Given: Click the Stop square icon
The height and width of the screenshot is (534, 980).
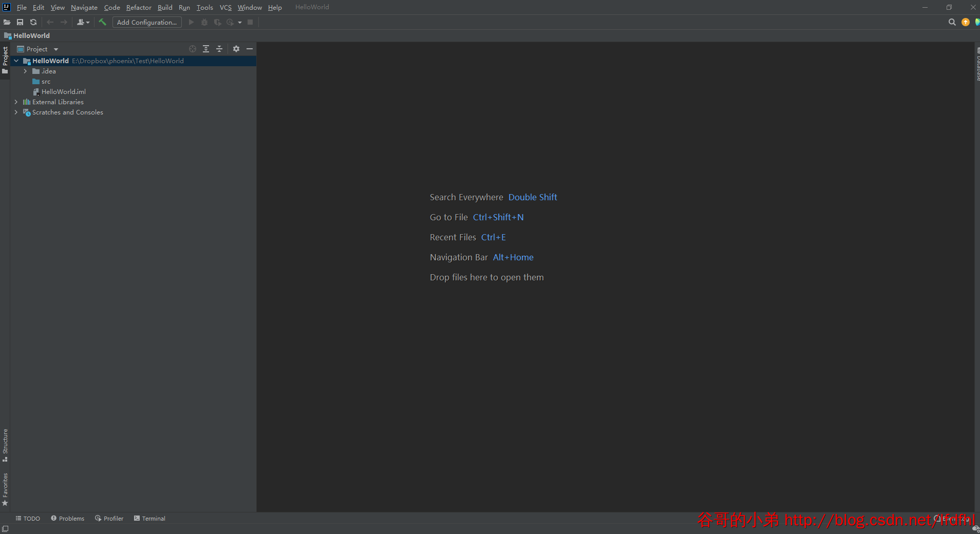Looking at the screenshot, I should click(x=250, y=22).
